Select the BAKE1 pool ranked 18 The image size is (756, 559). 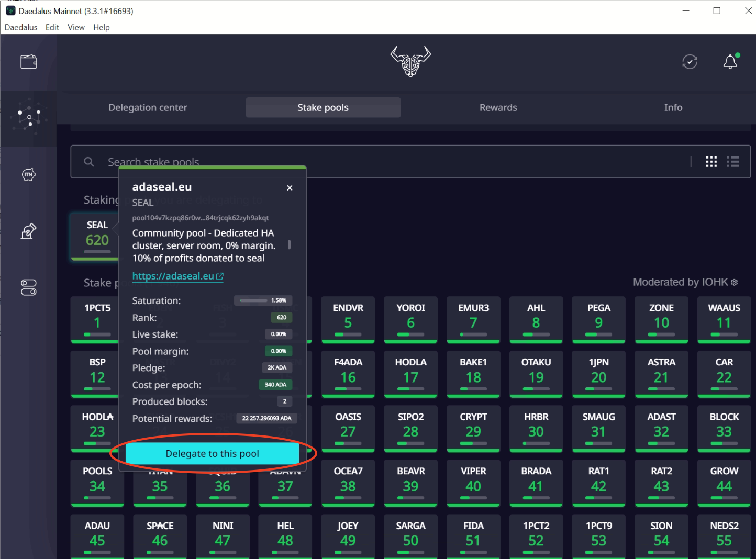(473, 374)
